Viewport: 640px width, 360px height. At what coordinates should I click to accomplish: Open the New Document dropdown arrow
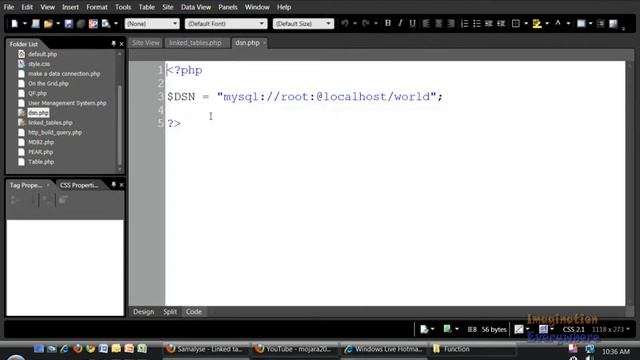coord(24,24)
